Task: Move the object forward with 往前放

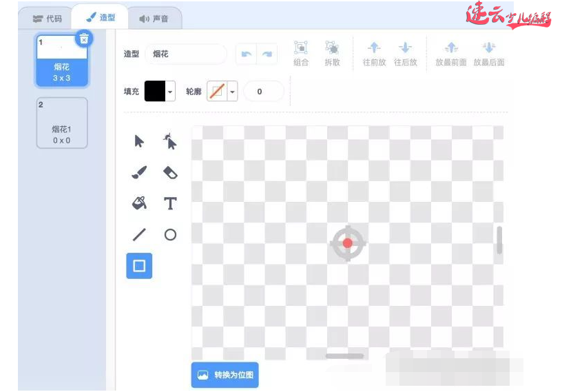Action: click(x=374, y=53)
